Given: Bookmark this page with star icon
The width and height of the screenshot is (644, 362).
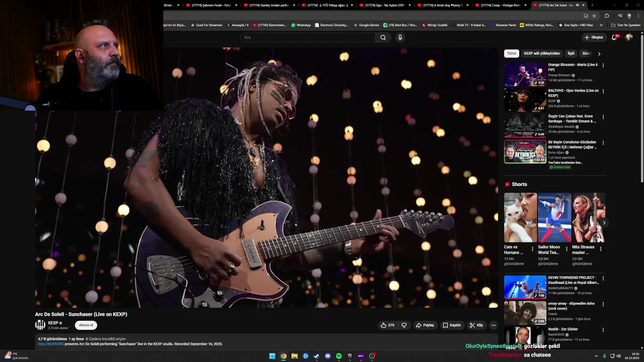Looking at the screenshot, I should coord(594,16).
